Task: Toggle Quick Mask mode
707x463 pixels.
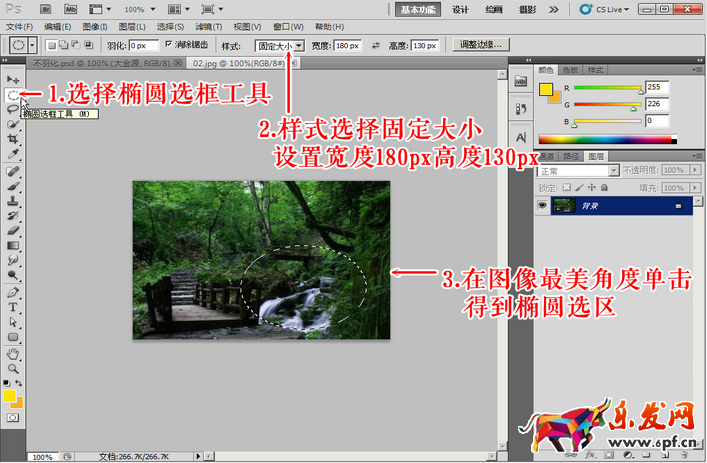Action: (13, 417)
